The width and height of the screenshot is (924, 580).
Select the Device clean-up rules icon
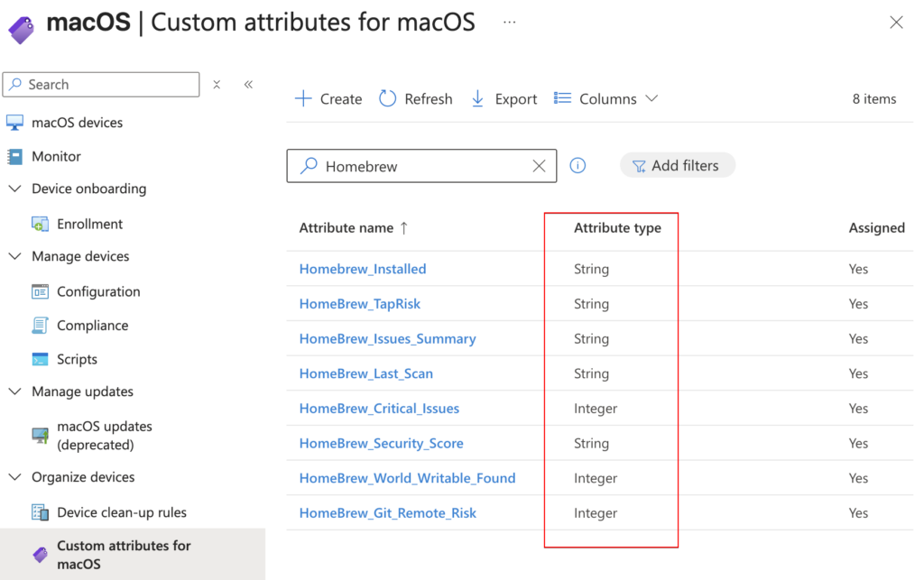41,511
